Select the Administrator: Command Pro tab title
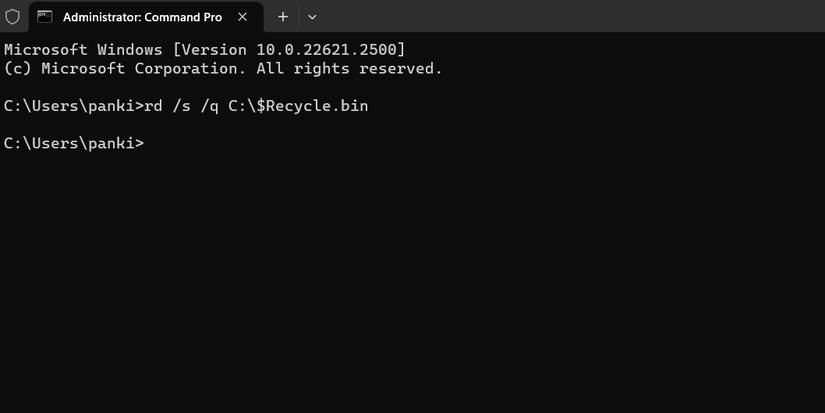This screenshot has width=825, height=413. coord(142,17)
